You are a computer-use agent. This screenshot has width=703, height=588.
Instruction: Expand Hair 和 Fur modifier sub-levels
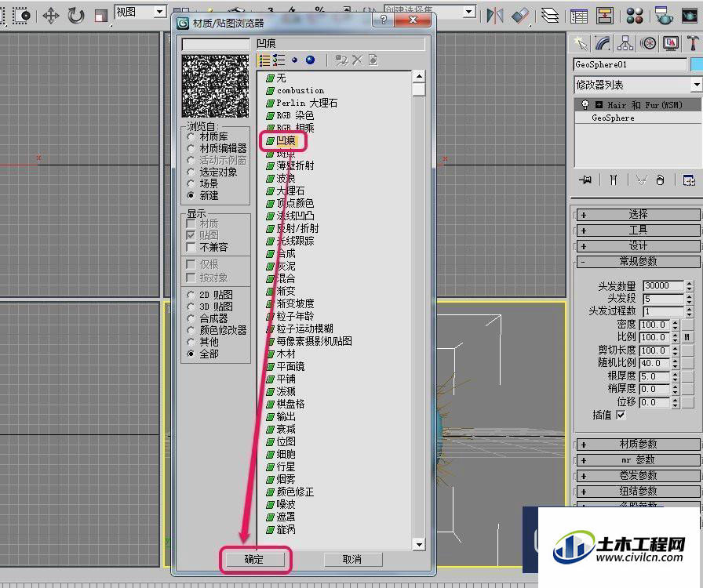599,105
